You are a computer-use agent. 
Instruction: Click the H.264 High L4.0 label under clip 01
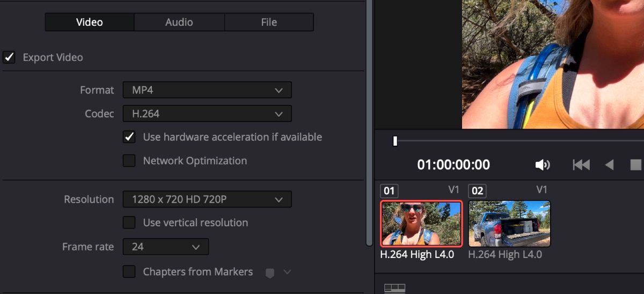[417, 255]
